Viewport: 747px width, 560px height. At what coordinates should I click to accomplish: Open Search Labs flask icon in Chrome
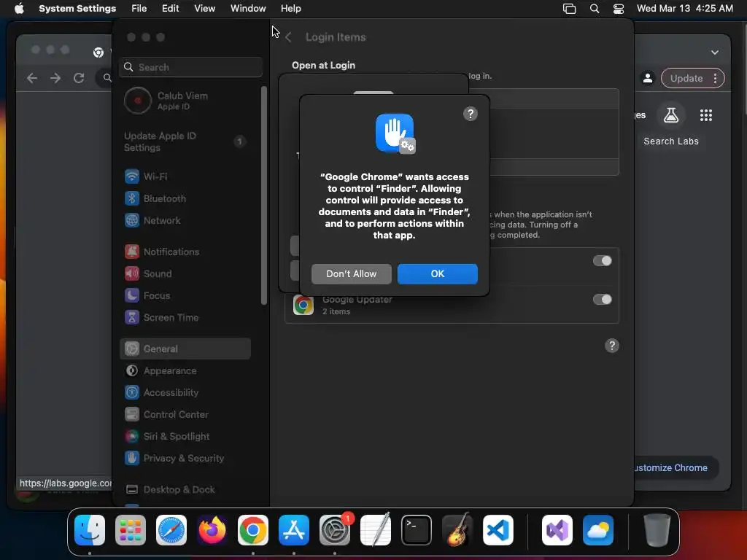[671, 115]
